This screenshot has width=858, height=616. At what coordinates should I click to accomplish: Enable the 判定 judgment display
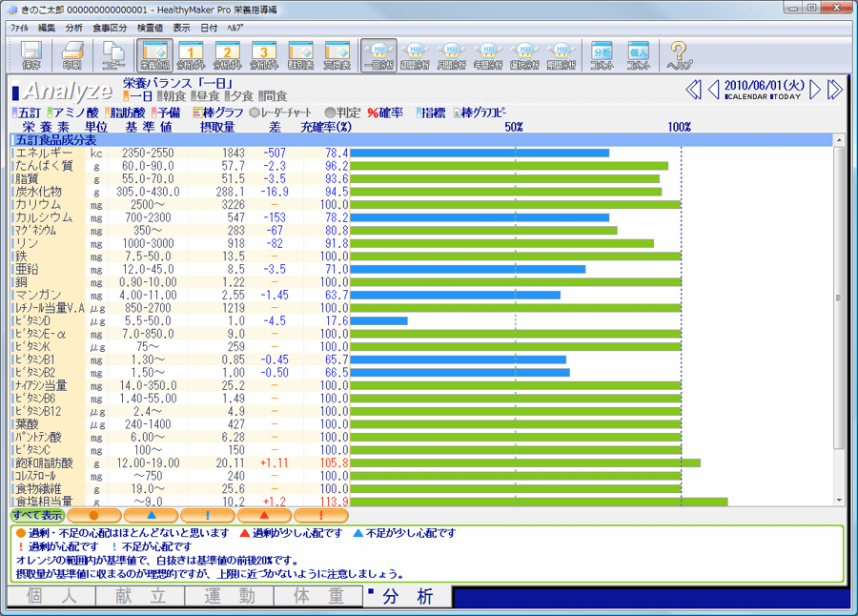(342, 113)
